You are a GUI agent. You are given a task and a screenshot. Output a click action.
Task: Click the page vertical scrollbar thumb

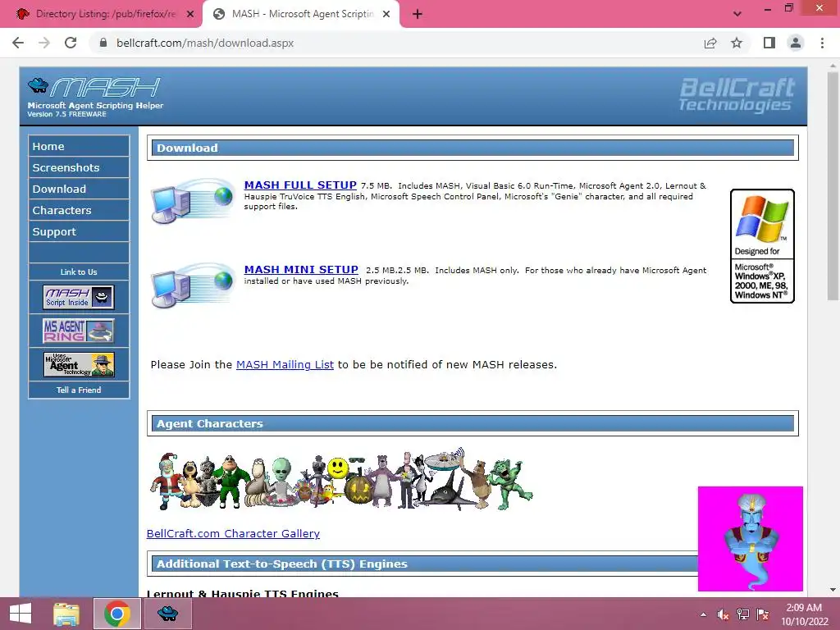[x=833, y=185]
